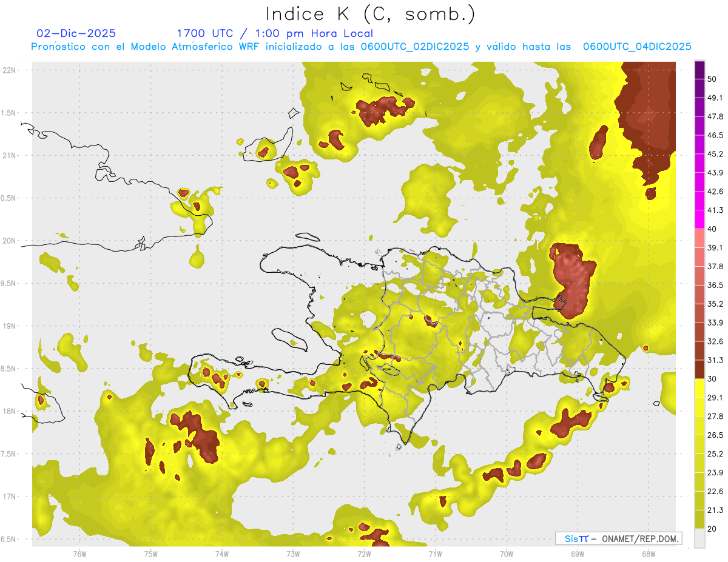Click the "32.6" color scale value
The image size is (728, 562).
[x=715, y=341]
